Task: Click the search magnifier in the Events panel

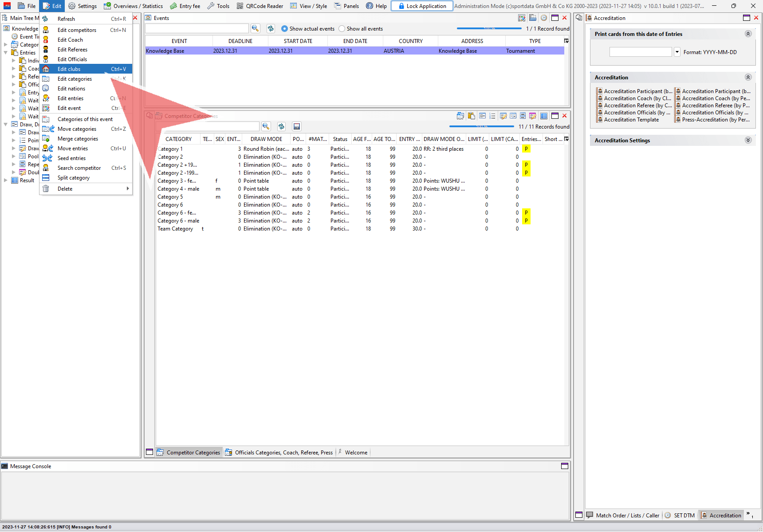Action: (x=255, y=28)
